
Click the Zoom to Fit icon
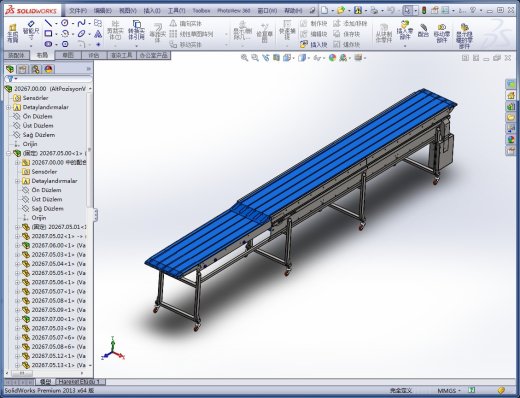point(244,58)
